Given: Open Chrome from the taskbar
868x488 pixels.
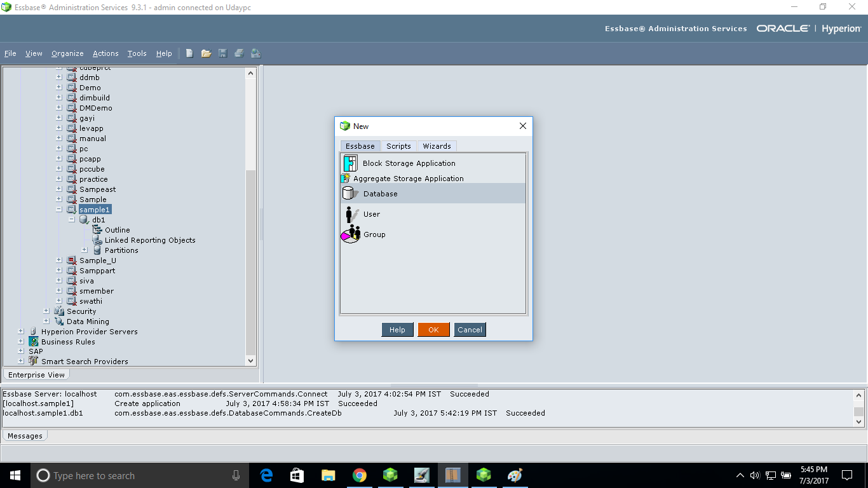Looking at the screenshot, I should 359,475.
